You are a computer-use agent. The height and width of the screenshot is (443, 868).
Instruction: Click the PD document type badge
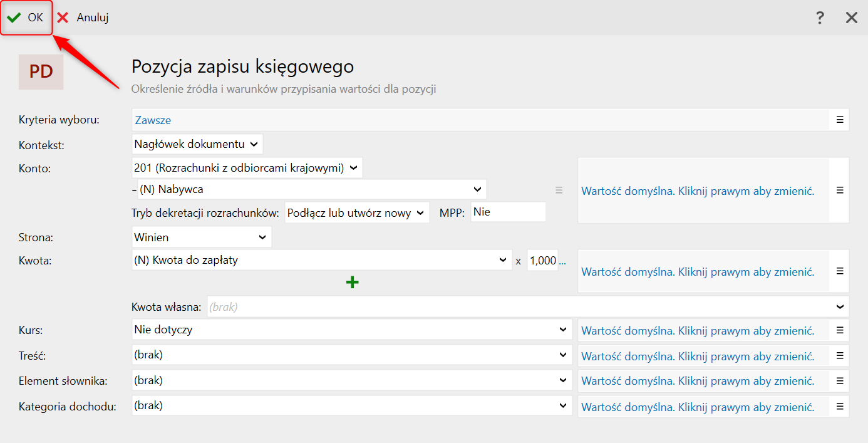pos(41,72)
